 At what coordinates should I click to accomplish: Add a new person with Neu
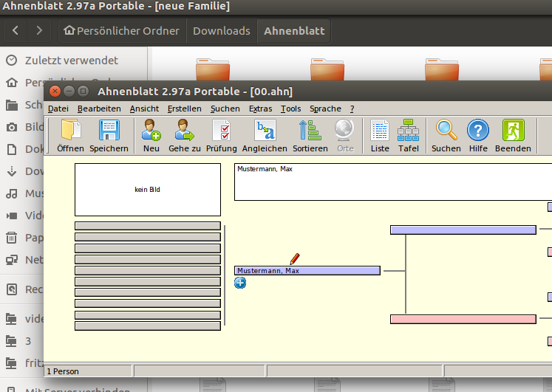[151, 136]
